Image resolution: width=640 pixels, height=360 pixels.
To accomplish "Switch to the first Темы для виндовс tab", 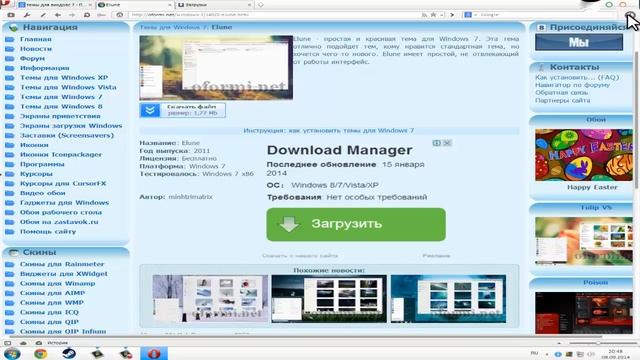I will [55, 5].
